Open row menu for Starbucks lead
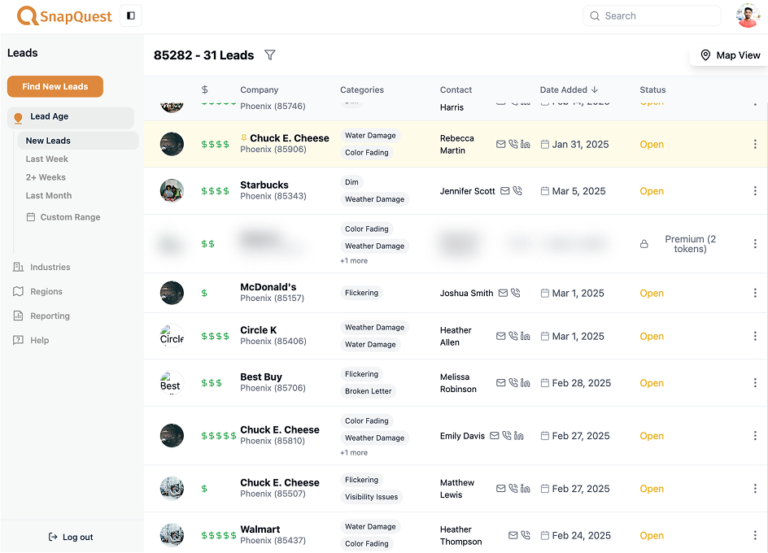768x553 pixels. 755,191
